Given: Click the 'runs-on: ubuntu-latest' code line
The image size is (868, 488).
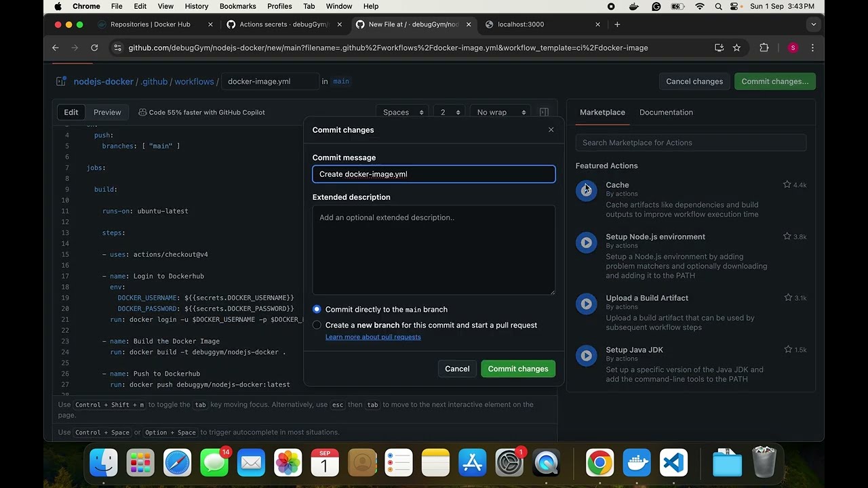Looking at the screenshot, I should tap(145, 211).
